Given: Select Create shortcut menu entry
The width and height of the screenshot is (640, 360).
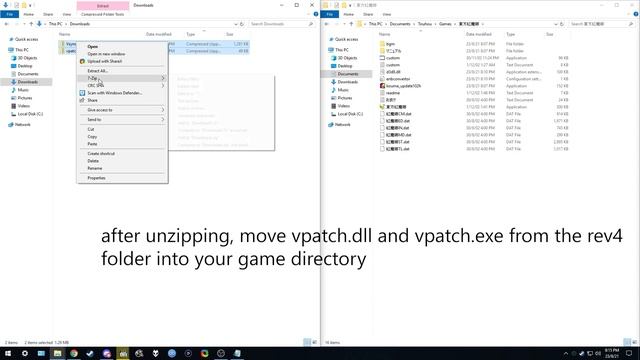Looking at the screenshot, I should click(x=101, y=154).
